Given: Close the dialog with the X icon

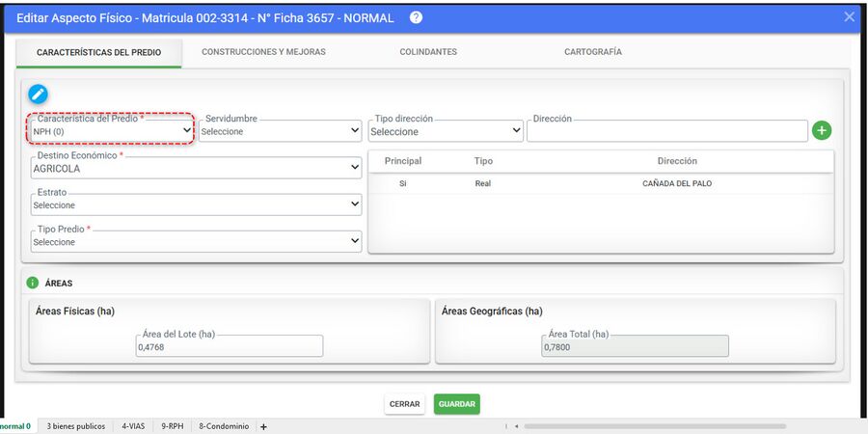Looking at the screenshot, I should [x=849, y=17].
